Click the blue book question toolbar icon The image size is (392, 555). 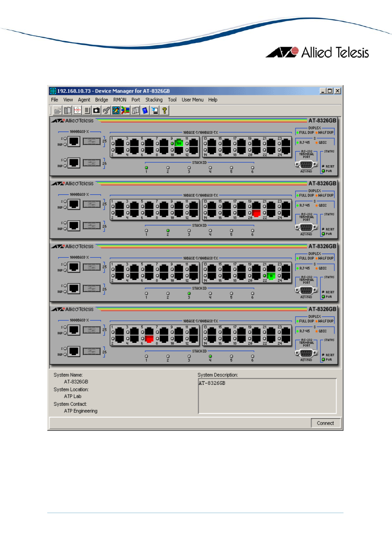[x=145, y=110]
